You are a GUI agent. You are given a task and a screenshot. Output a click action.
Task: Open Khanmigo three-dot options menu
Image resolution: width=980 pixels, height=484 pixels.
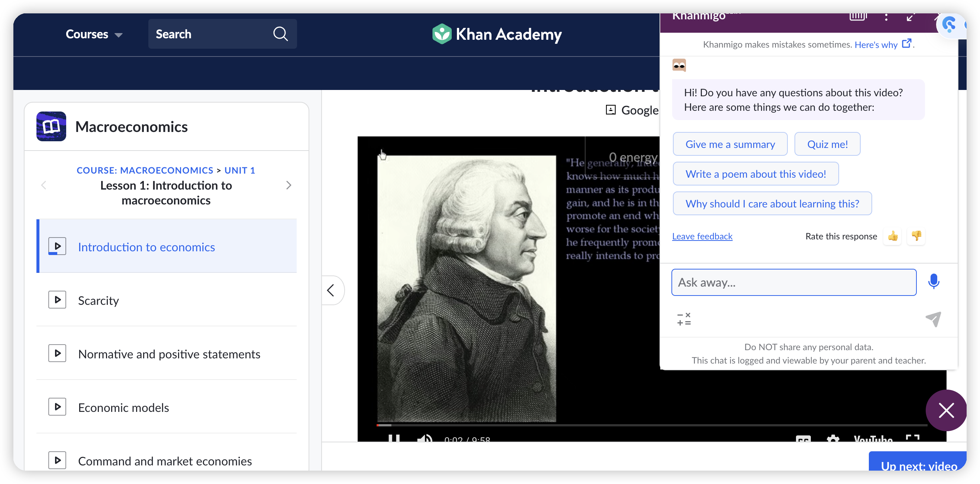(886, 17)
